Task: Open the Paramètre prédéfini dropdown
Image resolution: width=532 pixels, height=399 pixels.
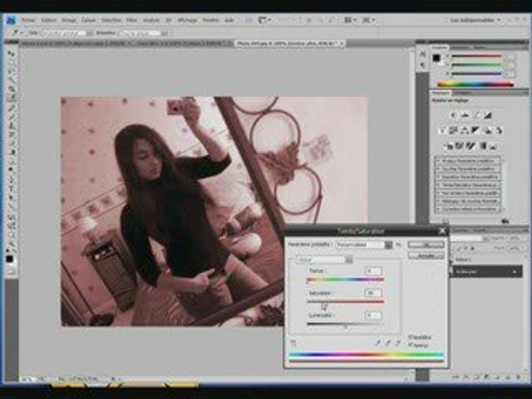Action: point(364,244)
